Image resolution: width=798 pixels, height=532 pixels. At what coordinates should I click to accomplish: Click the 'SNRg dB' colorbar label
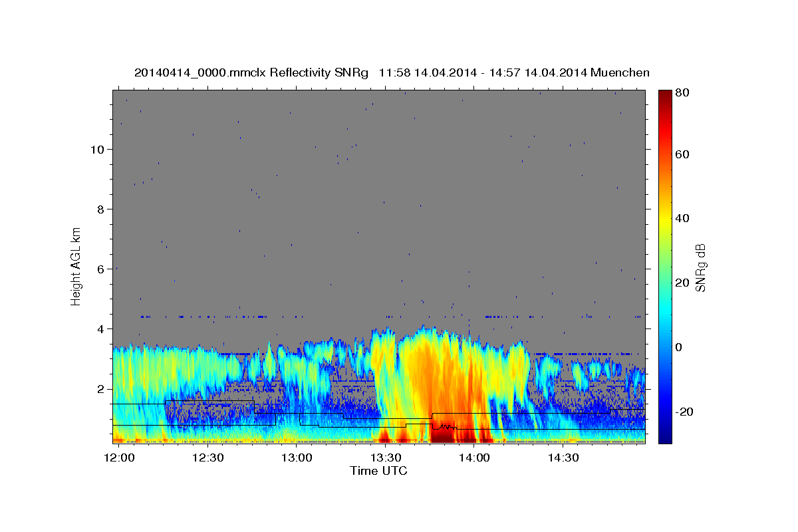point(701,267)
